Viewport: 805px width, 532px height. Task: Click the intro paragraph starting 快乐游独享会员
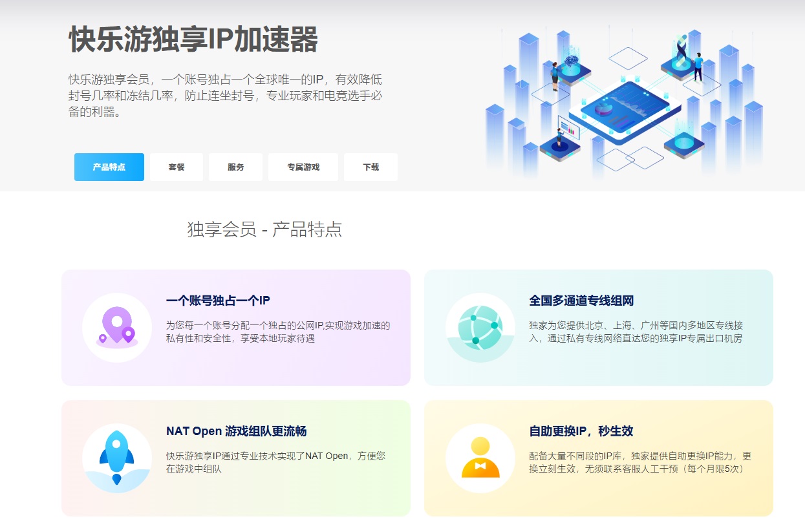click(226, 96)
